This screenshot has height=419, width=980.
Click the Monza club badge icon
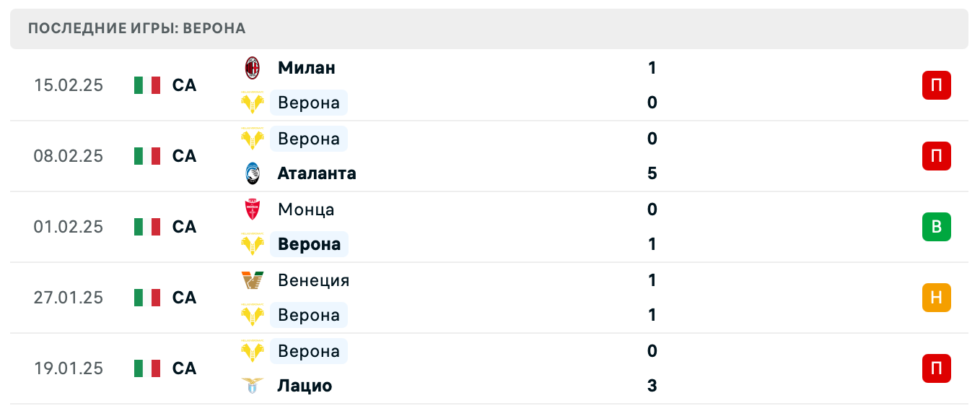click(x=254, y=209)
